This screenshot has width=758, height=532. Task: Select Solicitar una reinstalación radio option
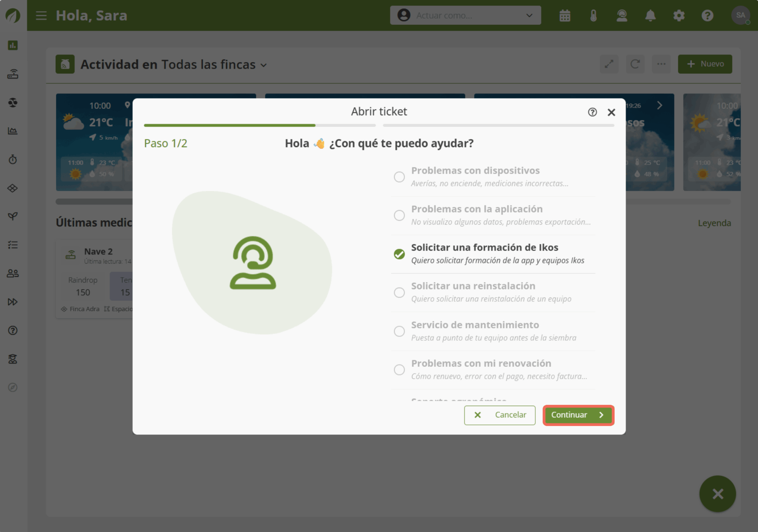point(399,292)
